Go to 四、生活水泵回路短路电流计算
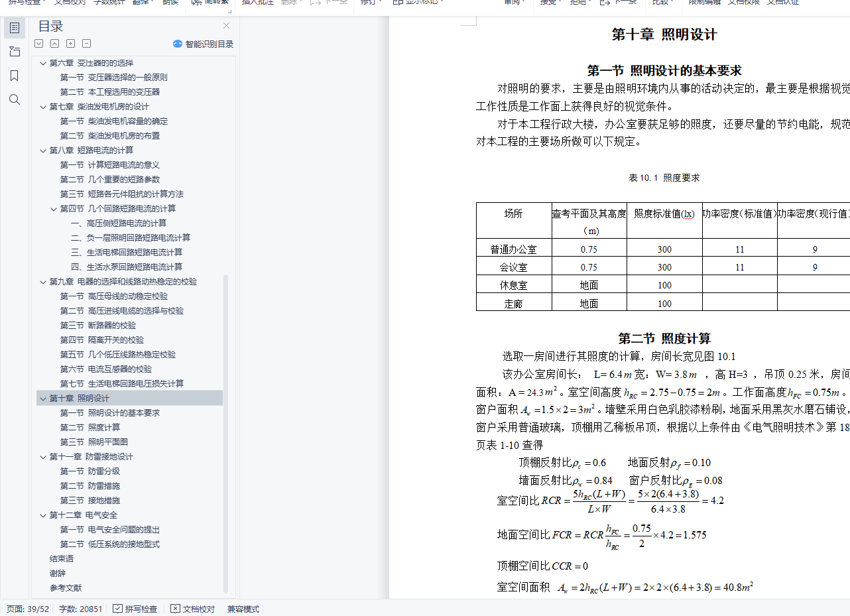 (127, 267)
